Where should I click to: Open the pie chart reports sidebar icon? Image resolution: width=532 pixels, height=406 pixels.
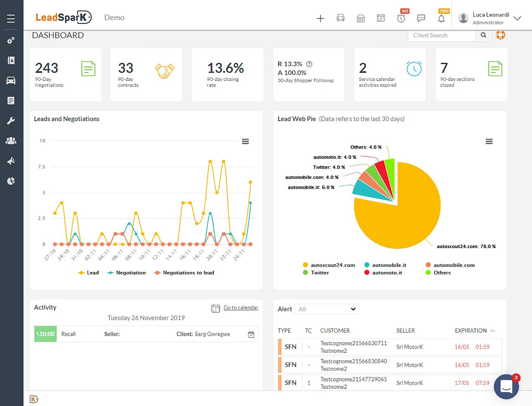pyautogui.click(x=11, y=181)
